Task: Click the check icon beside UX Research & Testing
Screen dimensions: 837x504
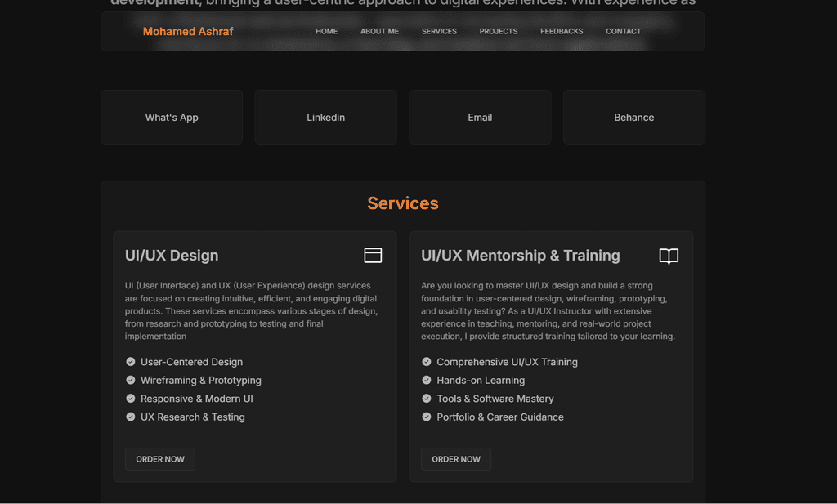Action: (x=130, y=417)
